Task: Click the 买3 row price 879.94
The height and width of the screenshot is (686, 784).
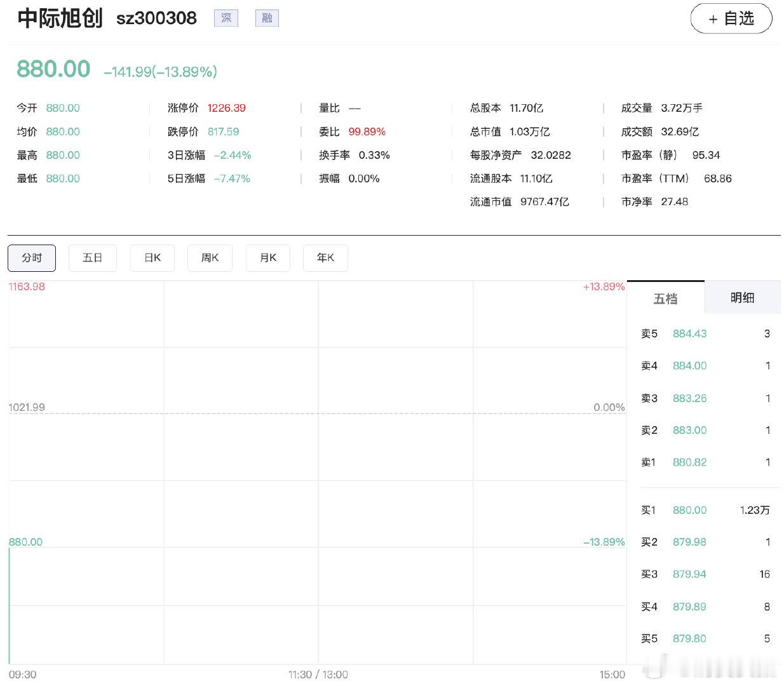Action: tap(690, 574)
